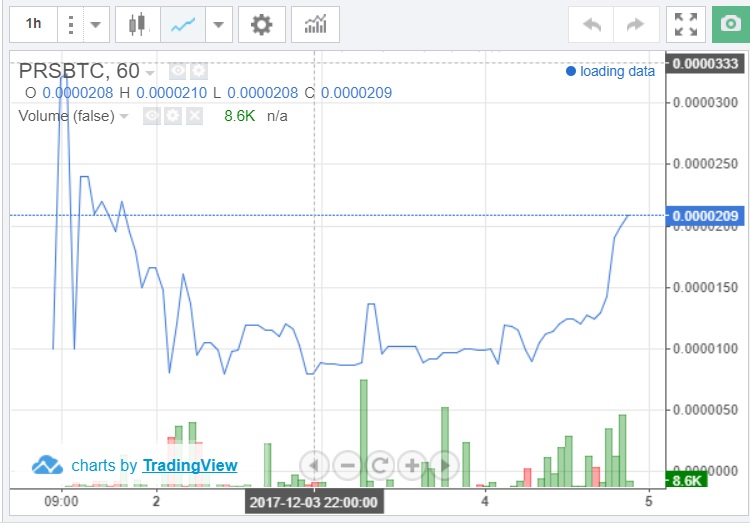Toggle fullscreen mode for chart
The height and width of the screenshot is (529, 750).
tap(685, 24)
